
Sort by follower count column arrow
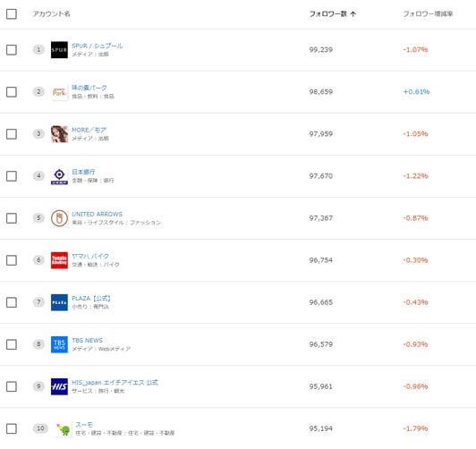click(x=353, y=14)
